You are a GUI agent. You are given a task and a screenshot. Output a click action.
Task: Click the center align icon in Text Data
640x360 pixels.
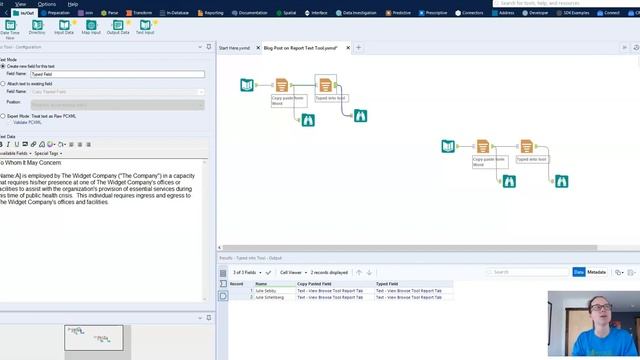click(80, 144)
